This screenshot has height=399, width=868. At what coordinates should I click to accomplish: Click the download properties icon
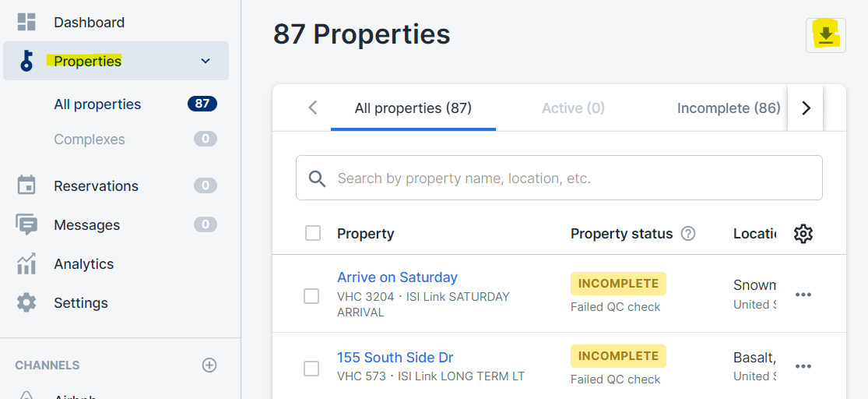tap(825, 35)
